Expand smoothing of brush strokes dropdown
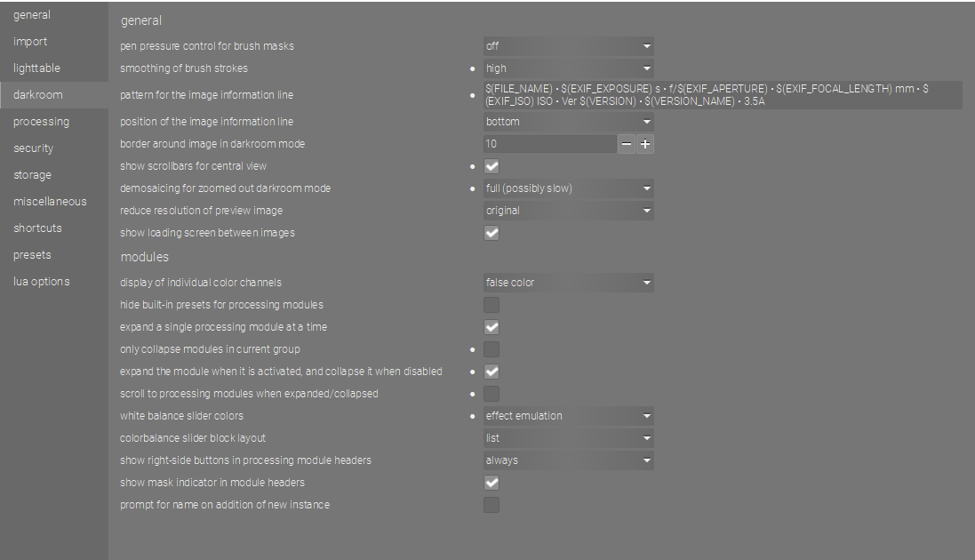 [569, 68]
